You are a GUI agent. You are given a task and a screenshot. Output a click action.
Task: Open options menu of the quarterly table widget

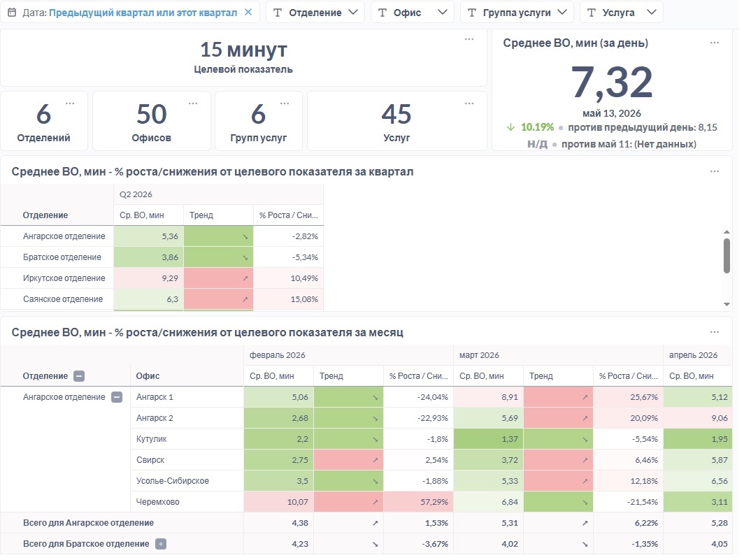point(715,171)
